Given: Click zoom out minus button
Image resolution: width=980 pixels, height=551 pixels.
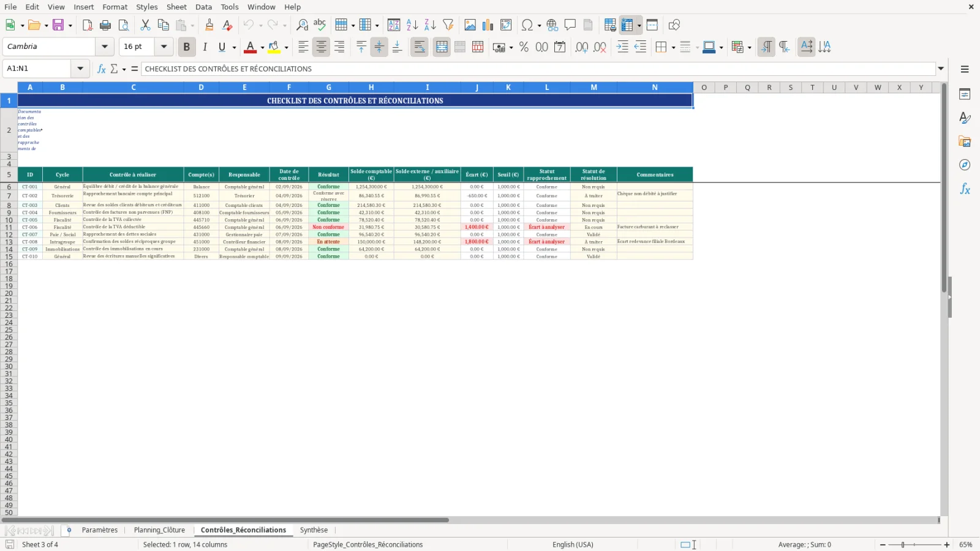Looking at the screenshot, I should coord(883,544).
